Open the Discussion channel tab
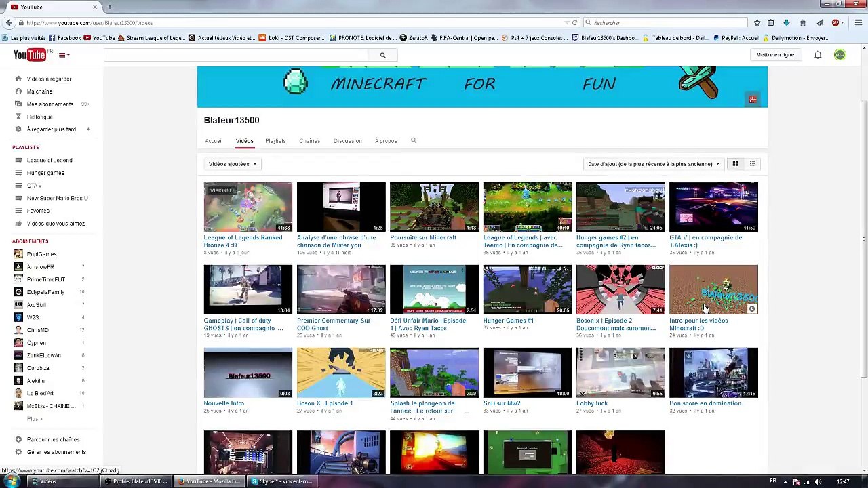 (x=347, y=141)
